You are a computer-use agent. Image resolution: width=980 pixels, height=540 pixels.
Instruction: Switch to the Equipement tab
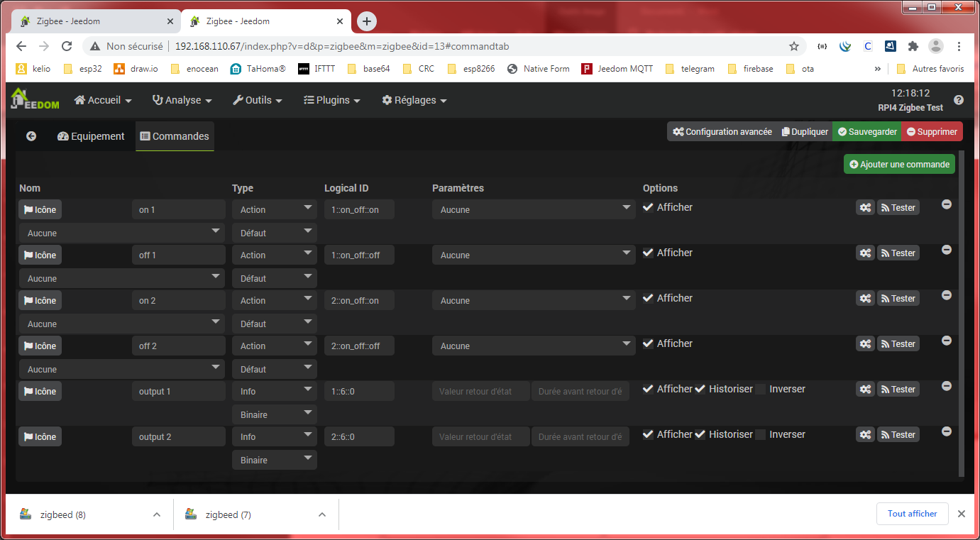(x=91, y=136)
